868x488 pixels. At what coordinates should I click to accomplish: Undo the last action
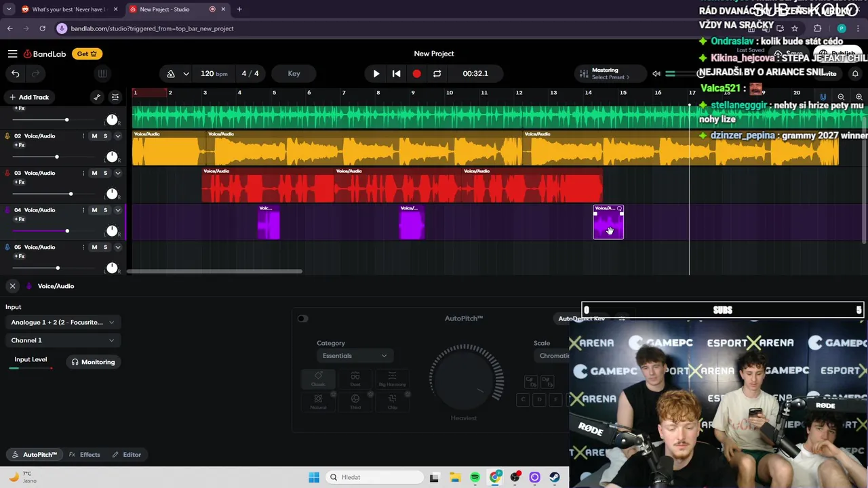[x=16, y=73]
